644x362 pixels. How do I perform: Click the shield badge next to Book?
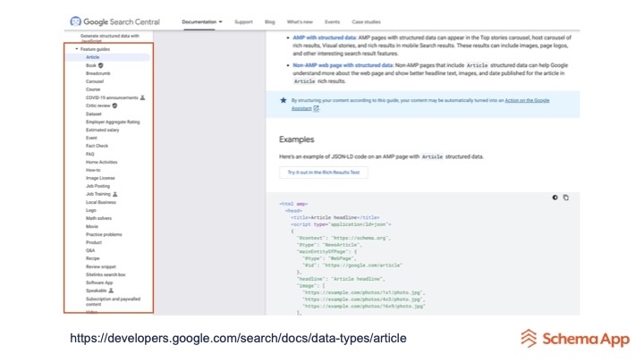(x=101, y=65)
